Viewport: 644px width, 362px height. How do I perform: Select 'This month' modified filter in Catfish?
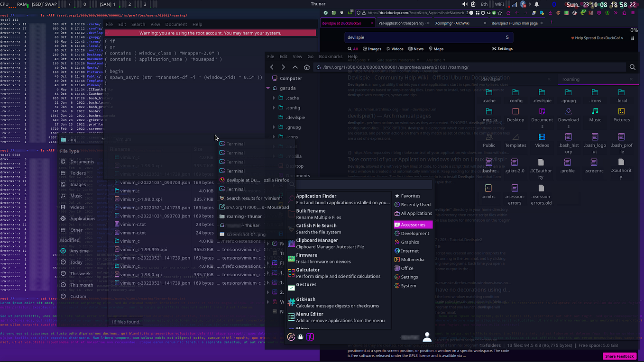[x=77, y=285]
